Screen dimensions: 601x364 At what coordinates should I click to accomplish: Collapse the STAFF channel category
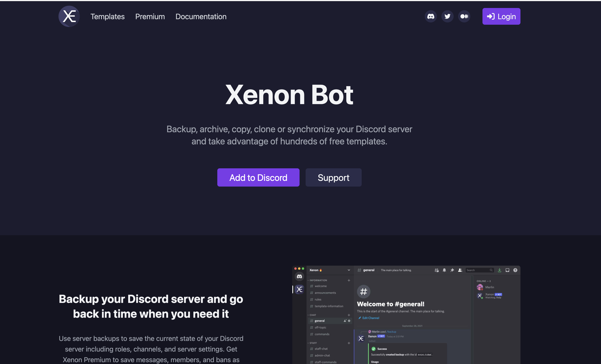coord(312,343)
